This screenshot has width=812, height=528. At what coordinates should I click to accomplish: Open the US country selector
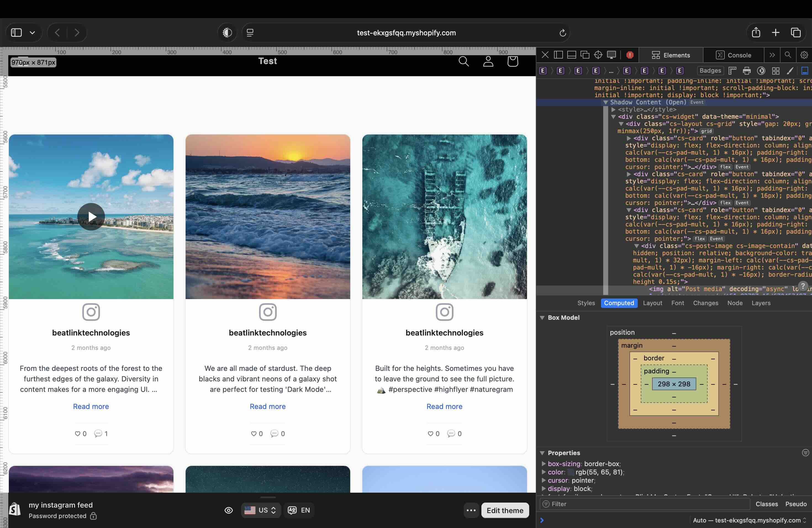click(x=261, y=510)
